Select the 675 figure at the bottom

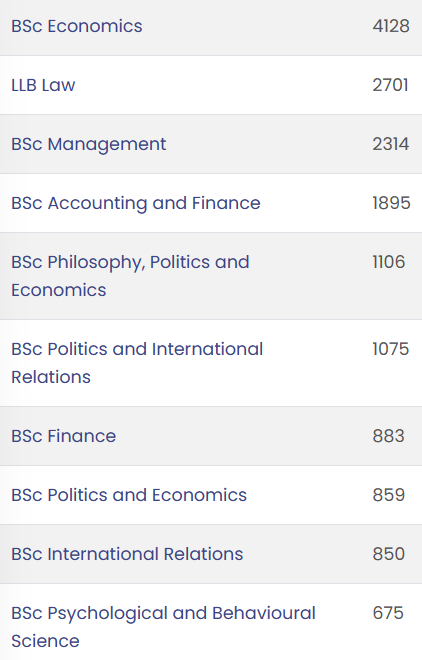(x=388, y=613)
